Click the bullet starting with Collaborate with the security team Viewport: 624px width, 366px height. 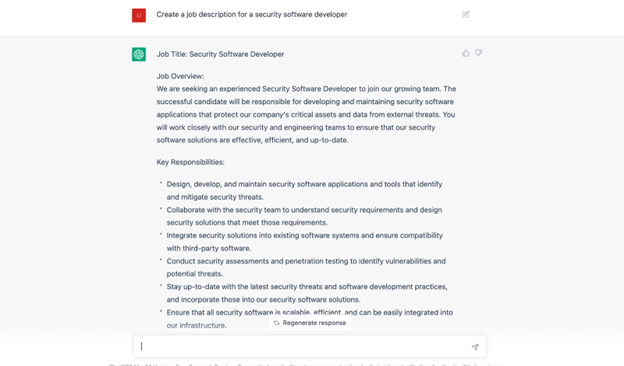(304, 216)
